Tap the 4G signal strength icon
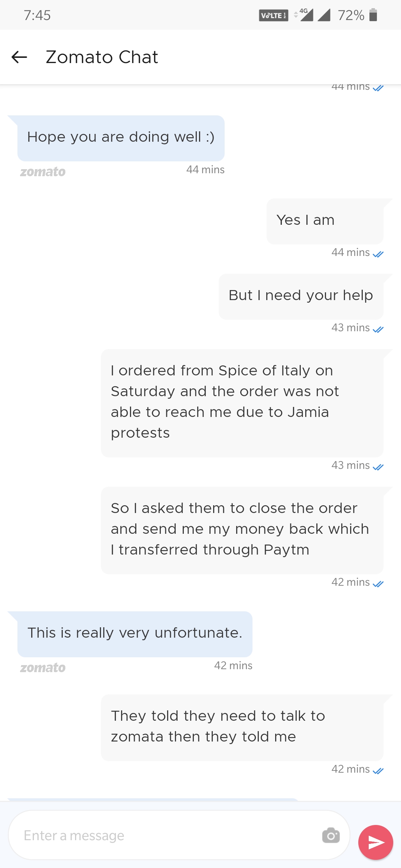This screenshot has width=401, height=868. (x=305, y=15)
